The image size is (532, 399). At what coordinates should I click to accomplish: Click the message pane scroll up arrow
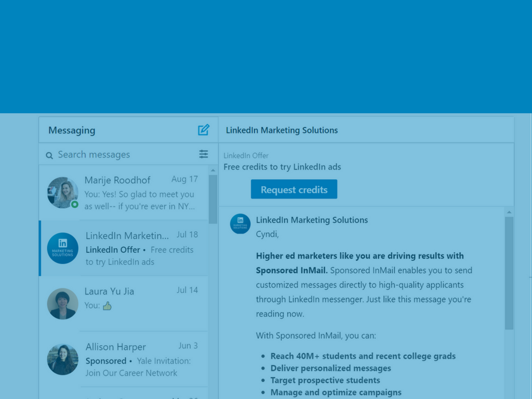pyautogui.click(x=509, y=212)
